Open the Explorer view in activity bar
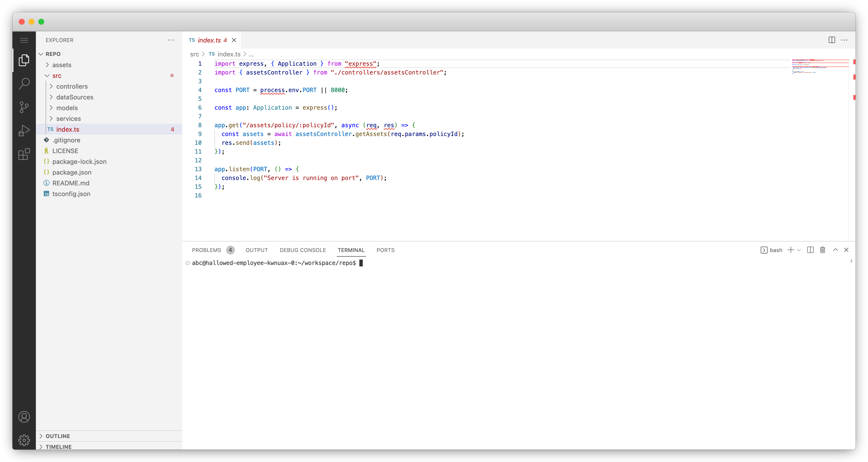Viewport: 868px width, 462px height. point(24,60)
